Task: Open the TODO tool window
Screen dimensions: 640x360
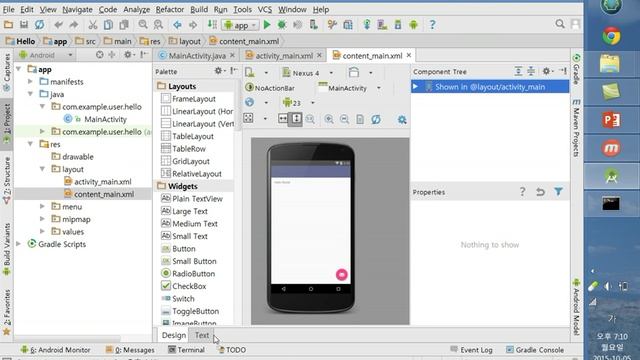Action: point(232,350)
